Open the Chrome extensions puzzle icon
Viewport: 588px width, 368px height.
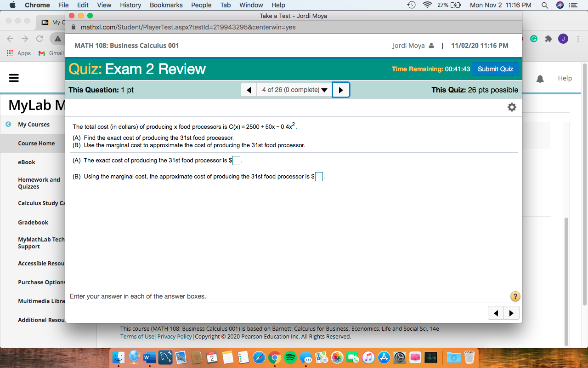548,39
